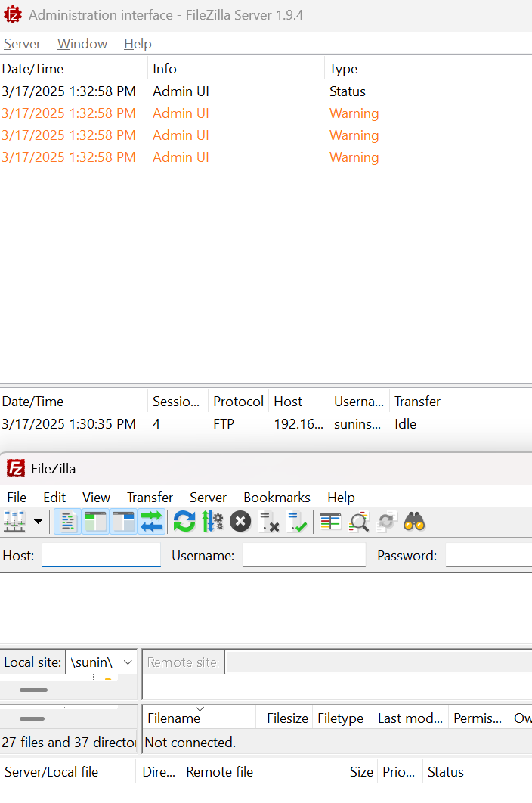Open Local site path dropdown
The height and width of the screenshot is (803, 532).
click(128, 662)
